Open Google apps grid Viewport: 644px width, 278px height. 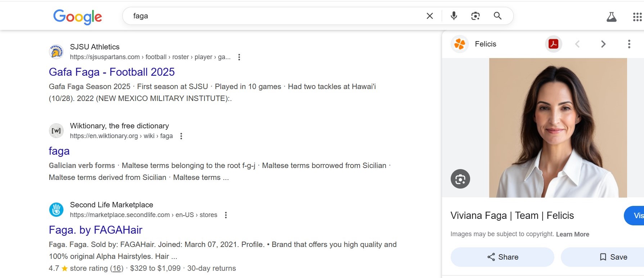coord(637,17)
